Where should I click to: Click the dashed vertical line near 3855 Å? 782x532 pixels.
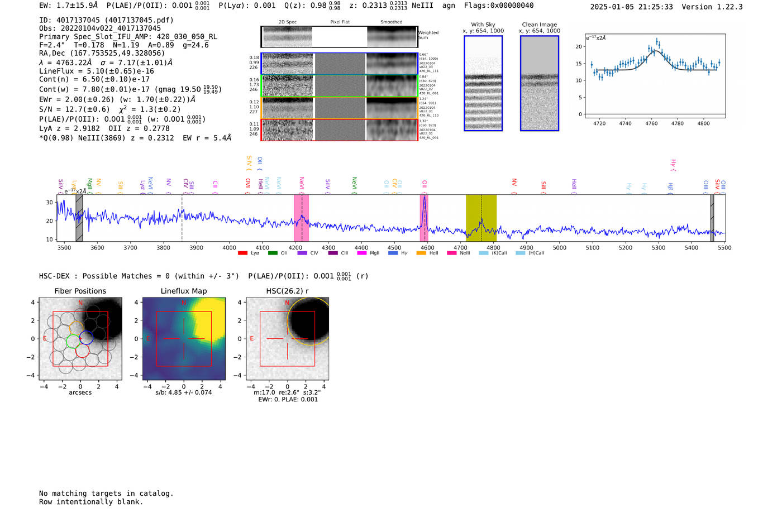pyautogui.click(x=182, y=218)
